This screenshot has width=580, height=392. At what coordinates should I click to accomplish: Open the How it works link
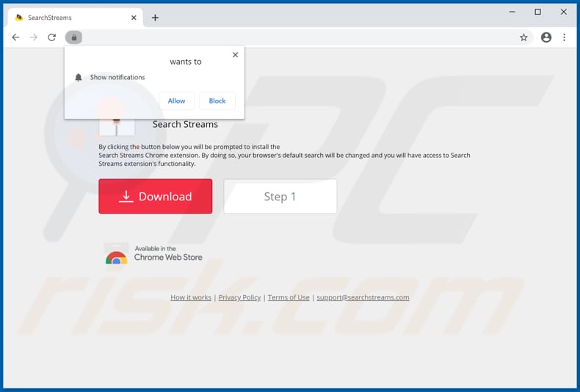[x=190, y=297]
